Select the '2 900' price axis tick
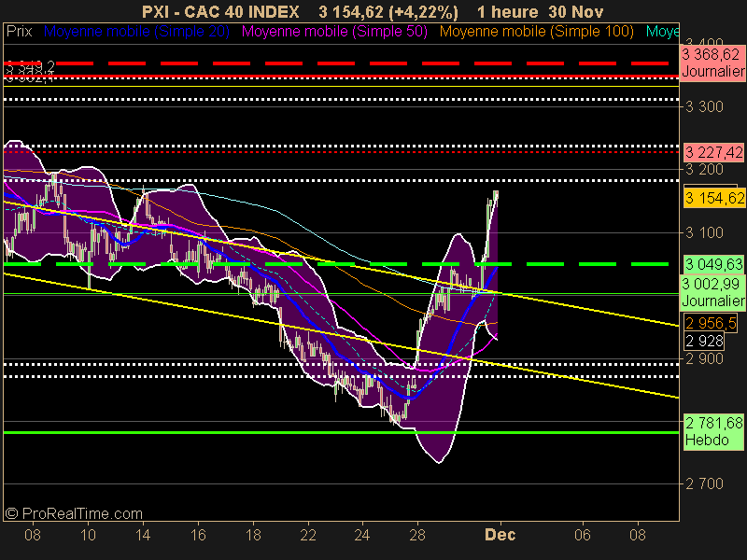This screenshot has height=560, width=747. tap(704, 358)
